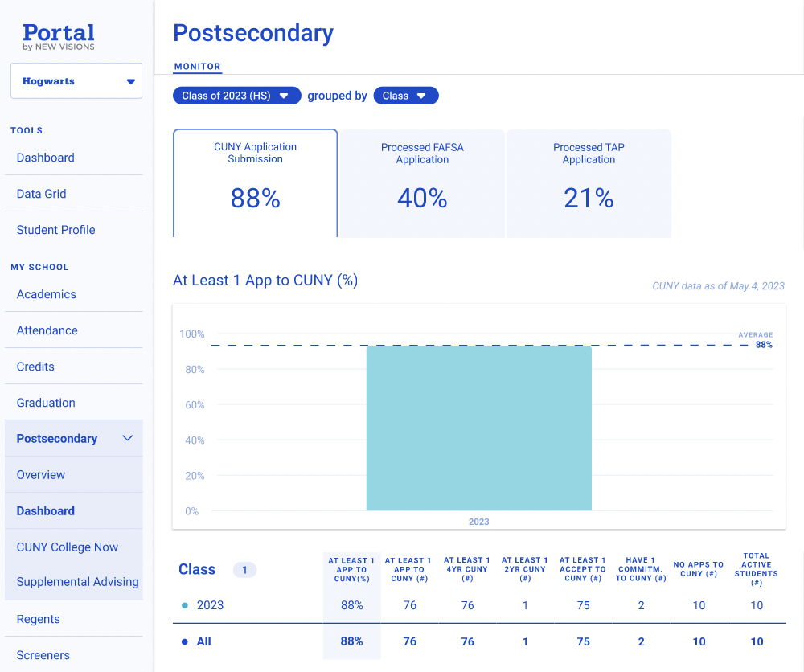Open the Attendance page
Screen dimensions: 804x672
47,330
